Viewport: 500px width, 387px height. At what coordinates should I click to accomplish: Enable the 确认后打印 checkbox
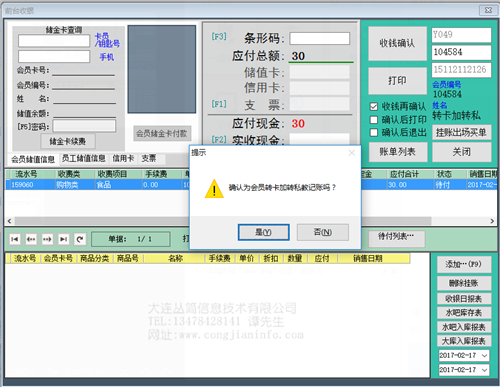(374, 120)
